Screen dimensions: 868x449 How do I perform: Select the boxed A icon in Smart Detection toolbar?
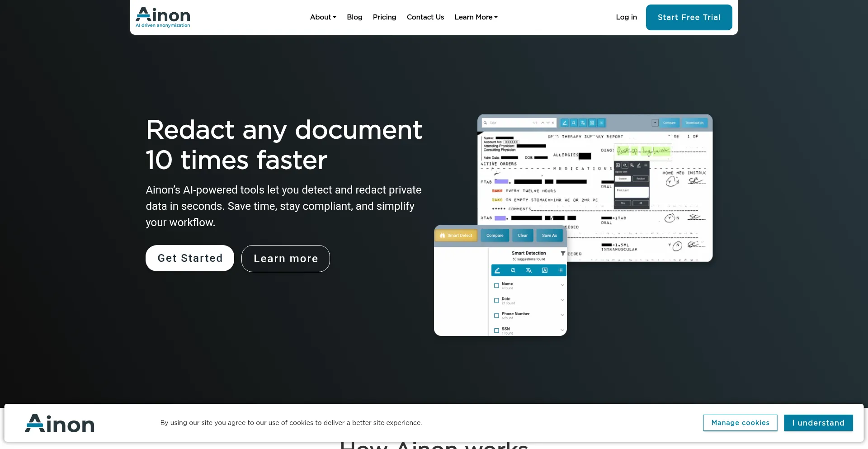pos(545,270)
